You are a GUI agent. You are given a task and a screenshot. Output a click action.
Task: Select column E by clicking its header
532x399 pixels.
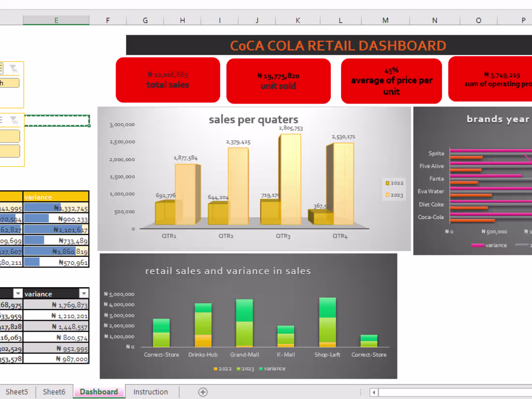(56, 20)
